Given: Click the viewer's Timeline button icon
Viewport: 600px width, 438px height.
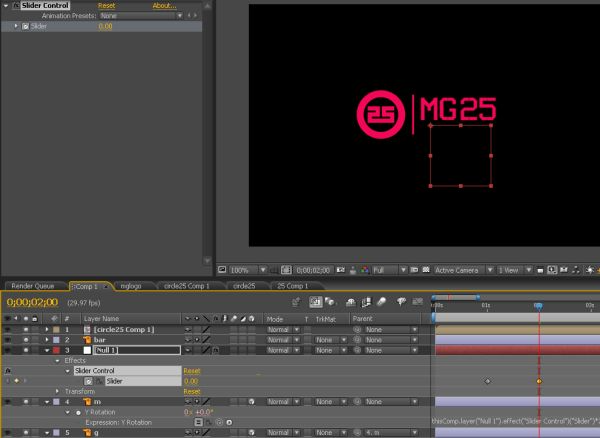Looking at the screenshot, I should pos(564,270).
